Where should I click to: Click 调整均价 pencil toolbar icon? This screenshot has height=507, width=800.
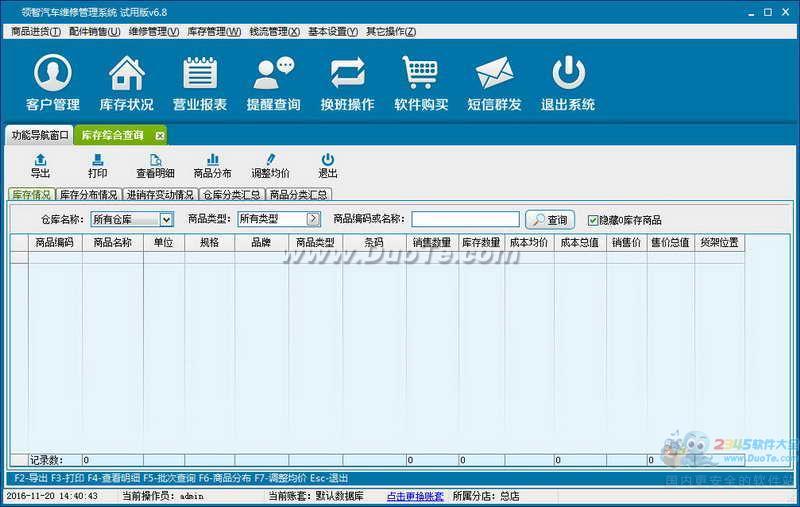pyautogui.click(x=270, y=166)
